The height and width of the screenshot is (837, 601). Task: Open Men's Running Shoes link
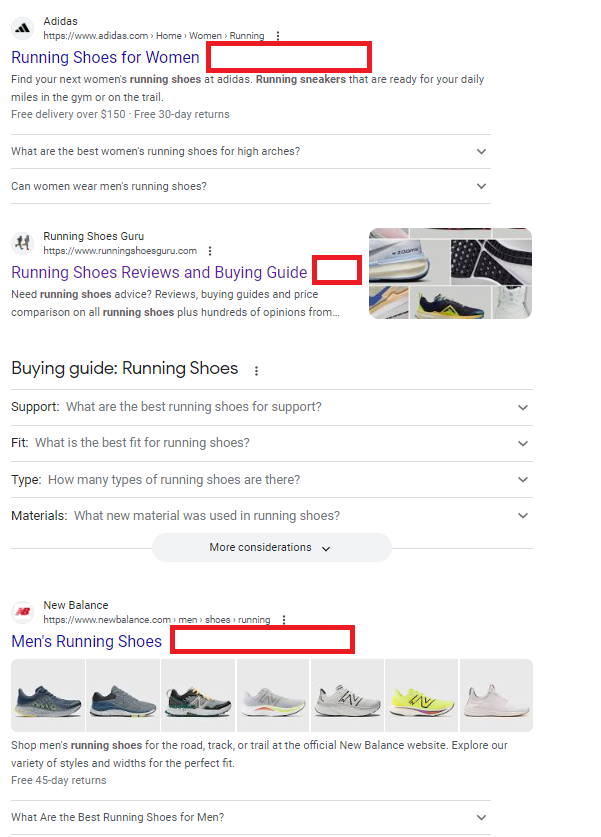tap(86, 641)
